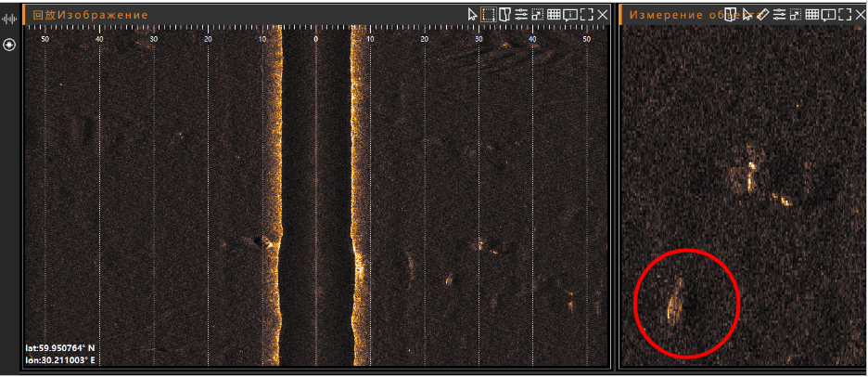The image size is (868, 377).
Task: Click the waveform icon in the left sidebar
Action: (10, 19)
